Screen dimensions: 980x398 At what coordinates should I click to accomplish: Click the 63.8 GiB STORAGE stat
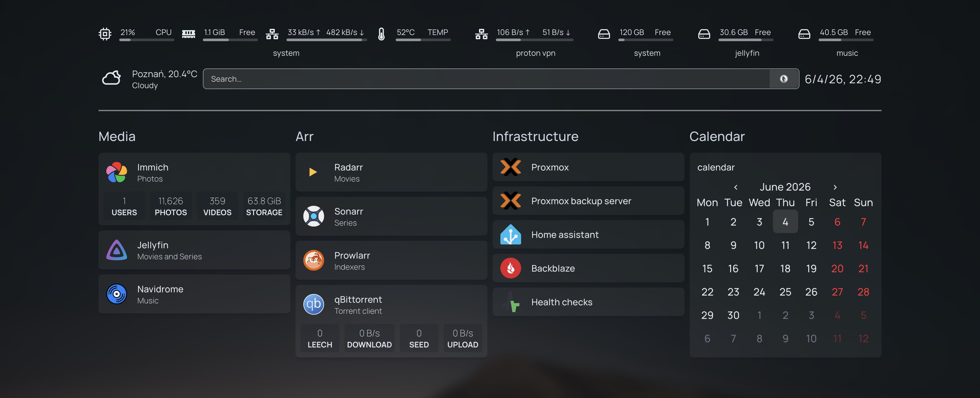(264, 206)
